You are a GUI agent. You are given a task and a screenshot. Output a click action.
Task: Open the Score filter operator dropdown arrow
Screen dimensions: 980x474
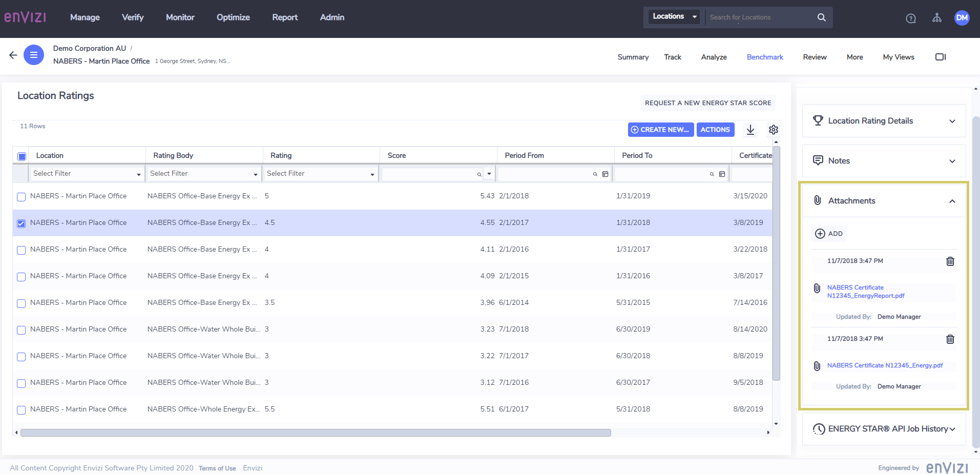[489, 174]
